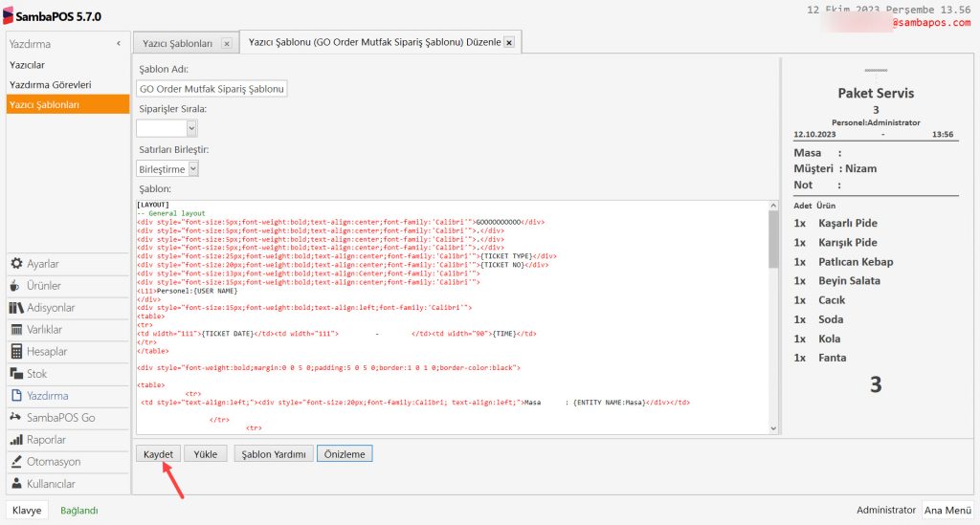Click the Bağlandı connection status
The width and height of the screenshot is (980, 525).
[x=78, y=510]
